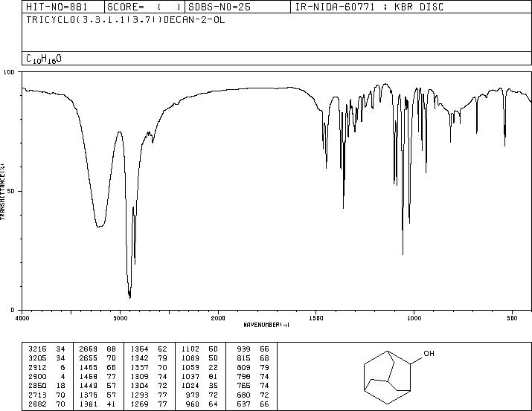Screen dimensions: 532x411
Task: Select peak table entry 939
Action: pyautogui.click(x=243, y=349)
